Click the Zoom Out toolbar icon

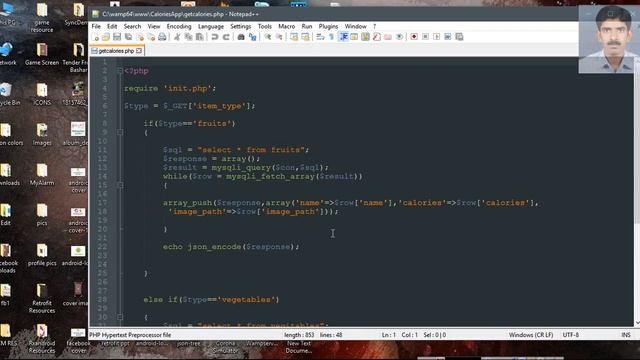[x=279, y=37]
